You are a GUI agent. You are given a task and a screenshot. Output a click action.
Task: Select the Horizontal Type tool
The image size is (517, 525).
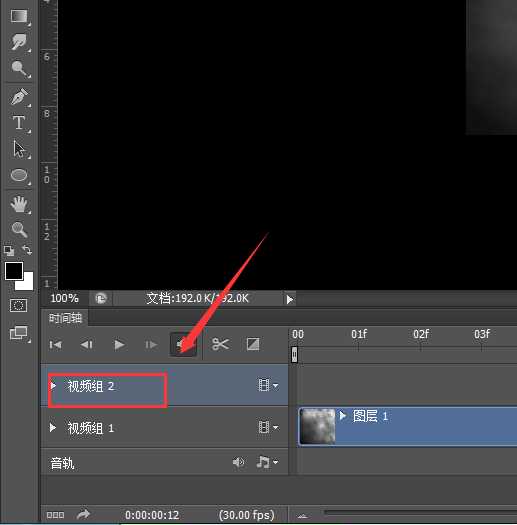pos(19,123)
